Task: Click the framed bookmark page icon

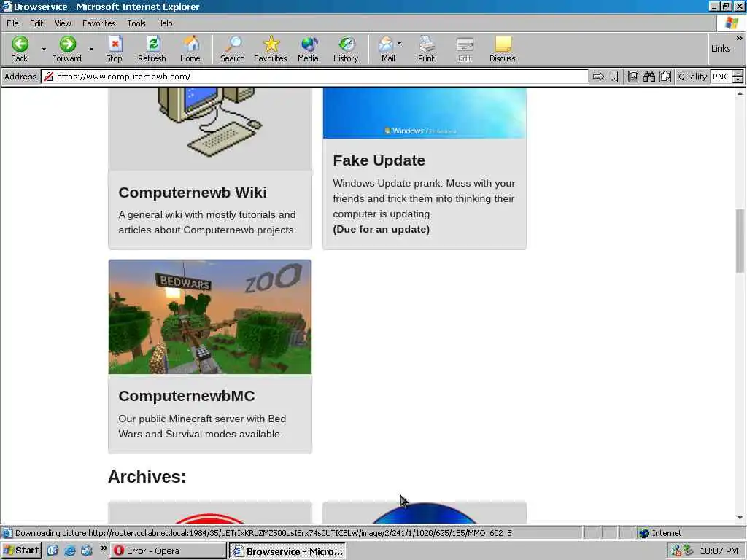Action: pyautogui.click(x=633, y=76)
